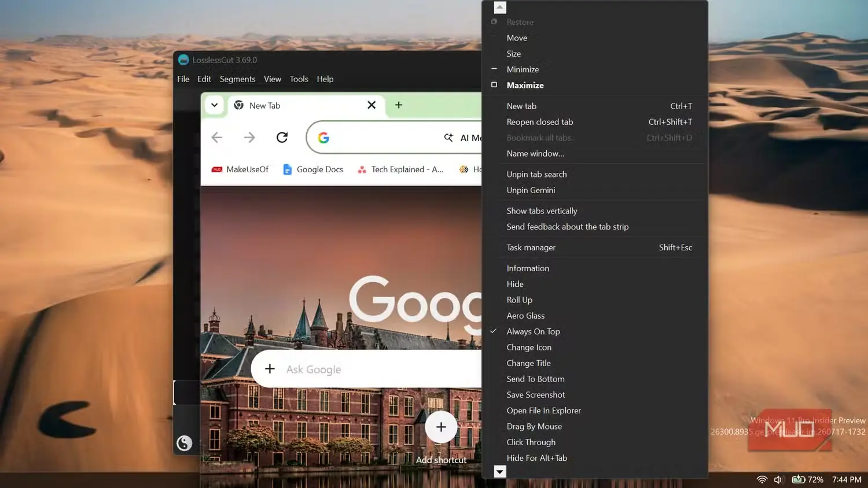Select Show tabs vertically
The height and width of the screenshot is (488, 868).
tap(595, 211)
